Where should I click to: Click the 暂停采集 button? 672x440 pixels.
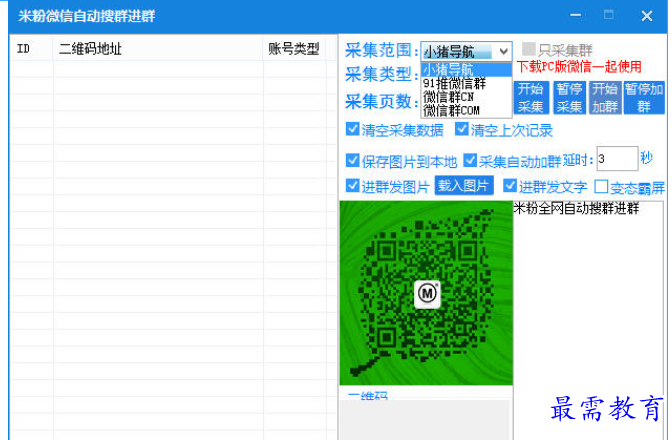[x=569, y=98]
